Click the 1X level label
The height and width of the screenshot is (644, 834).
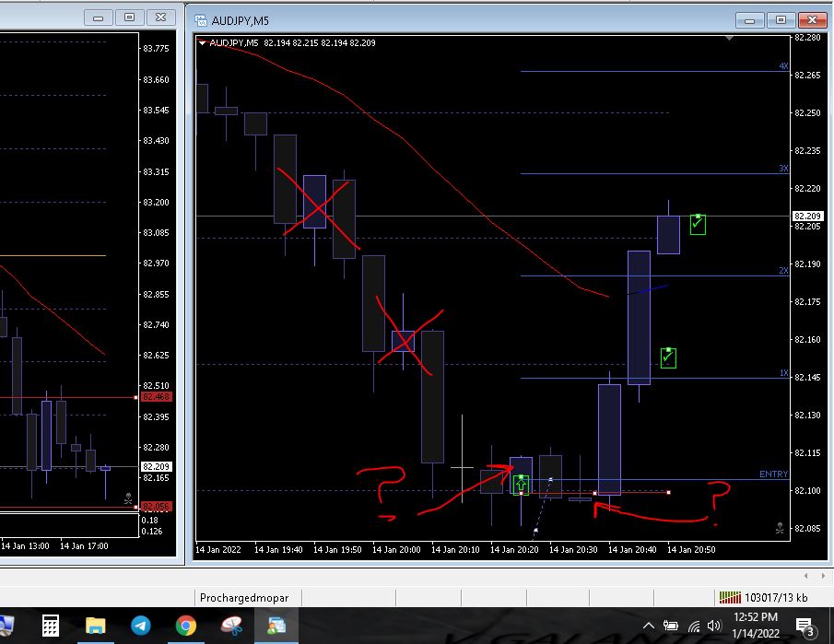[783, 373]
